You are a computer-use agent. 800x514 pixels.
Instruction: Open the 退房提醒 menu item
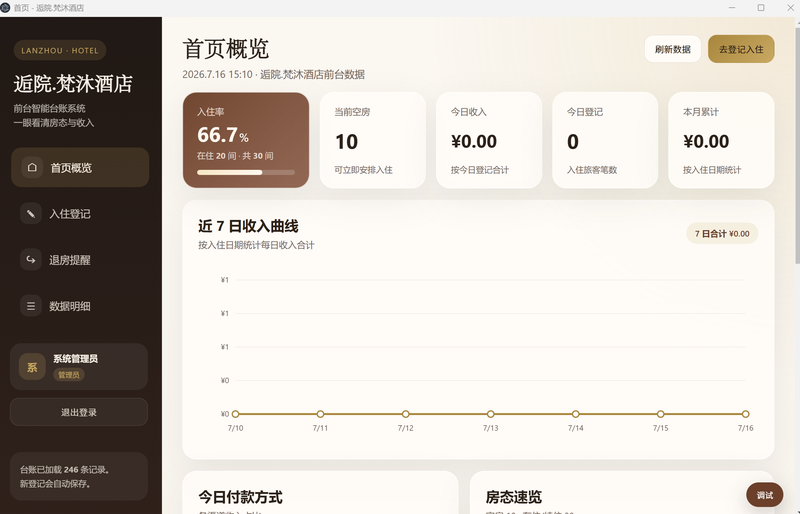pyautogui.click(x=80, y=260)
